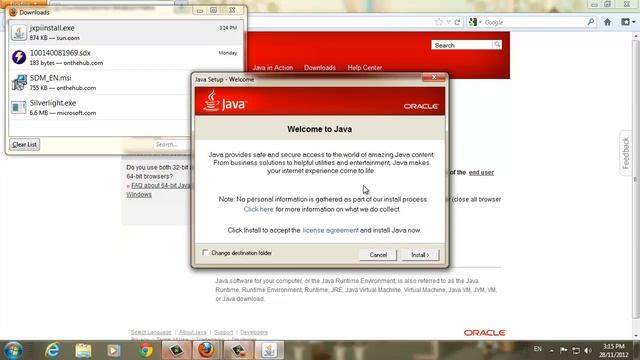Click the Oracle logo in page footer
640x360 pixels.
point(484,333)
